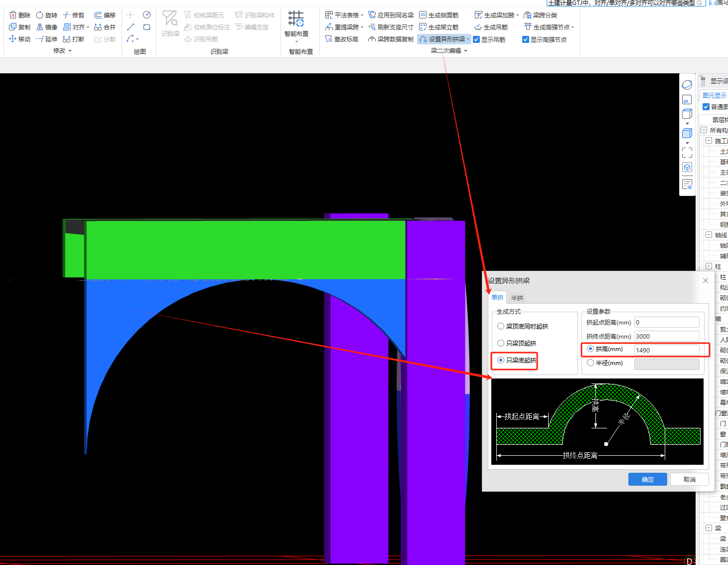The width and height of the screenshot is (728, 565).
Task: Click the 打断 (Break) tool
Action: coord(74,39)
